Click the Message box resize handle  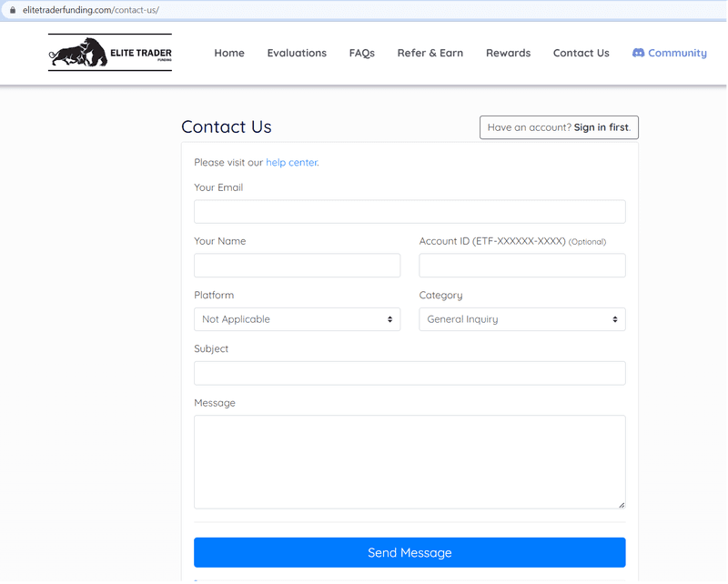pos(622,505)
